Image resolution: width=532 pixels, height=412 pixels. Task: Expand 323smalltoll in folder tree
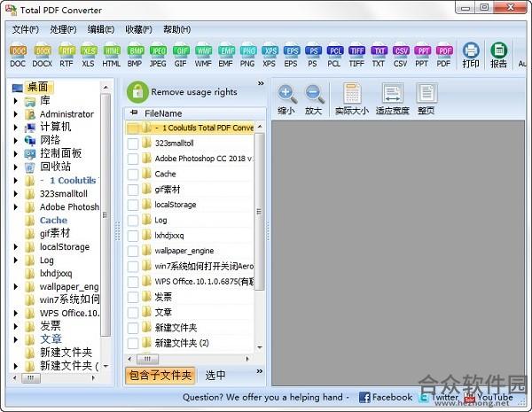(x=16, y=194)
